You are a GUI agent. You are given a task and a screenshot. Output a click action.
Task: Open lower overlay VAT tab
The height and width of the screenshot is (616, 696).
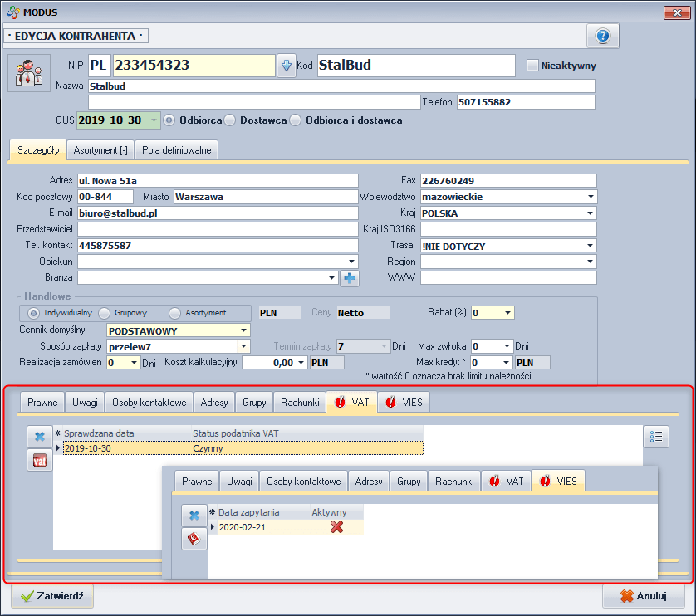[507, 482]
